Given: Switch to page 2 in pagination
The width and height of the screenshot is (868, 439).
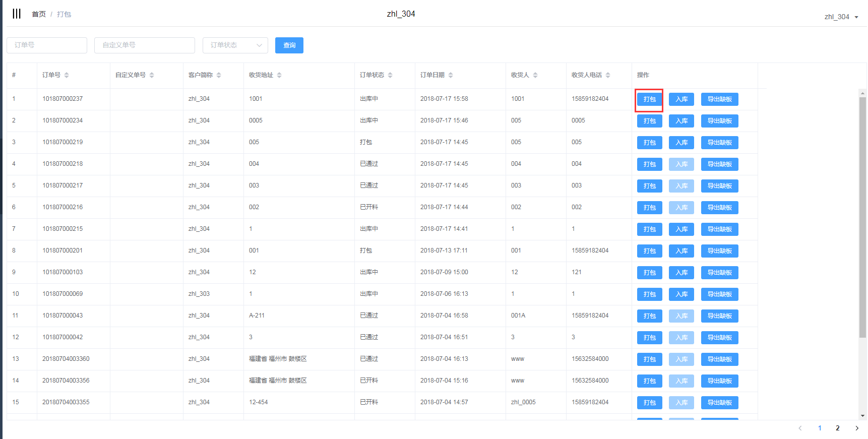Looking at the screenshot, I should point(838,428).
